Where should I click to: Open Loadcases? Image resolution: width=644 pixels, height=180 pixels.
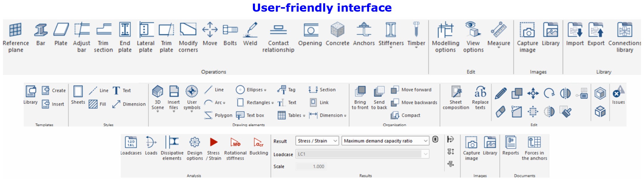click(131, 146)
